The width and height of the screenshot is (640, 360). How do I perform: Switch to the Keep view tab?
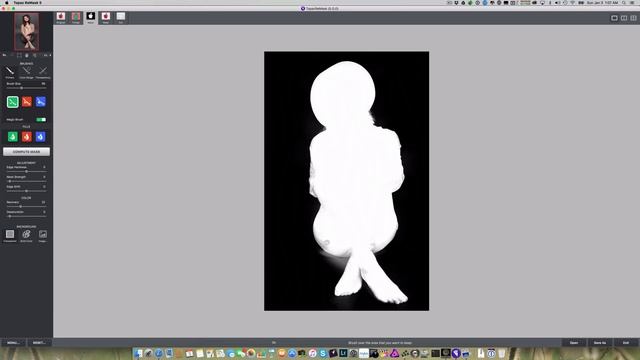[106, 18]
